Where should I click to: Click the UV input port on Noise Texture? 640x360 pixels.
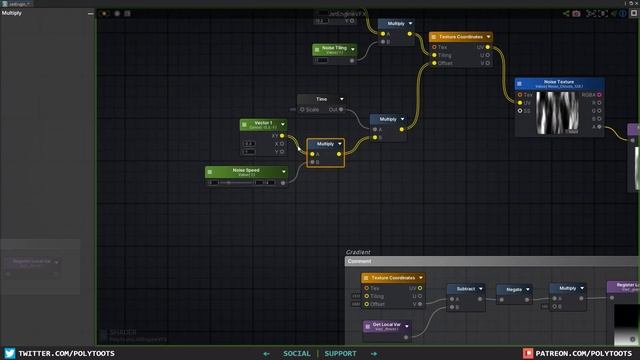pos(520,103)
